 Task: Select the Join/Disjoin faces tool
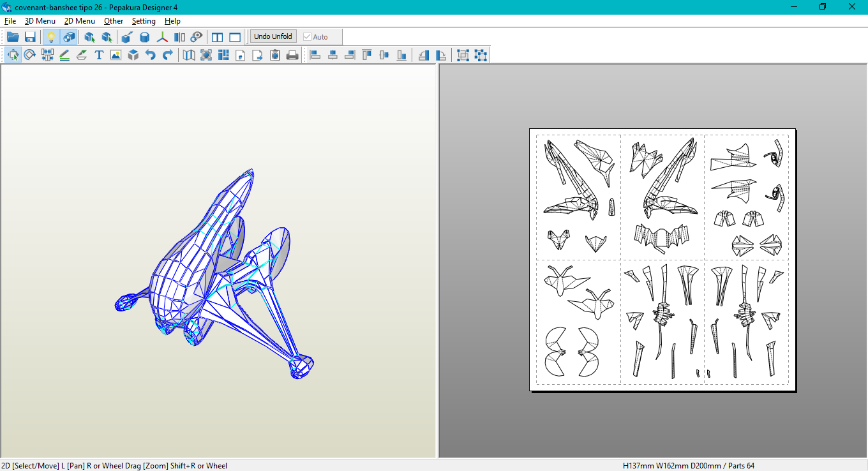click(47, 55)
